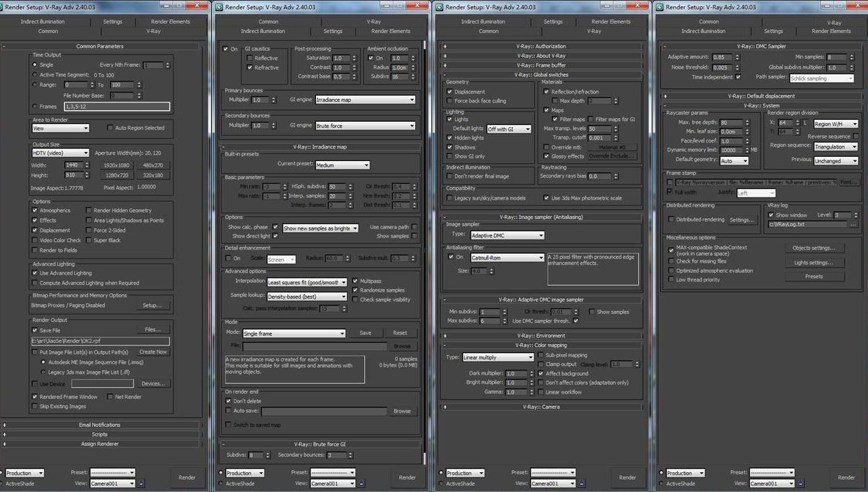This screenshot has width=868, height=492.
Task: Open the Area to Render View dropdown
Action: pyautogui.click(x=61, y=128)
